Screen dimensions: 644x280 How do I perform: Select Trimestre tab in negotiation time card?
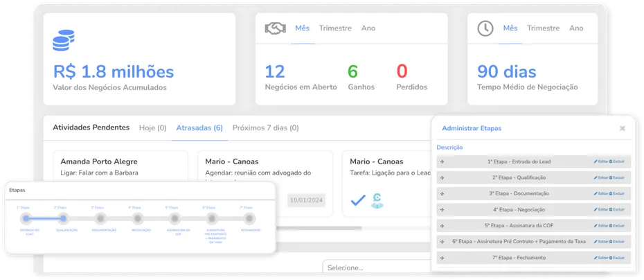click(544, 28)
